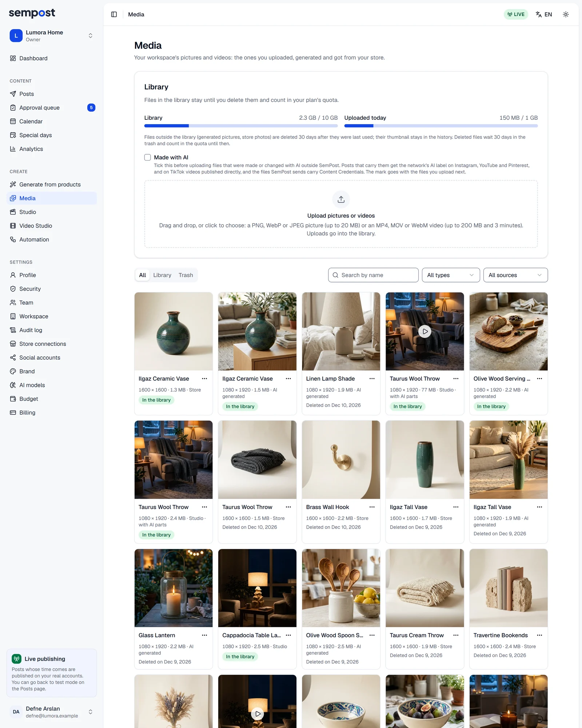Switch to the Library tab
582x728 pixels.
162,275
